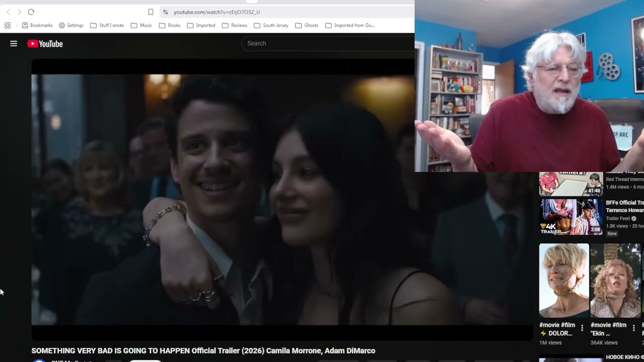Open the "BFFs Official Tra..." video title

point(625,206)
